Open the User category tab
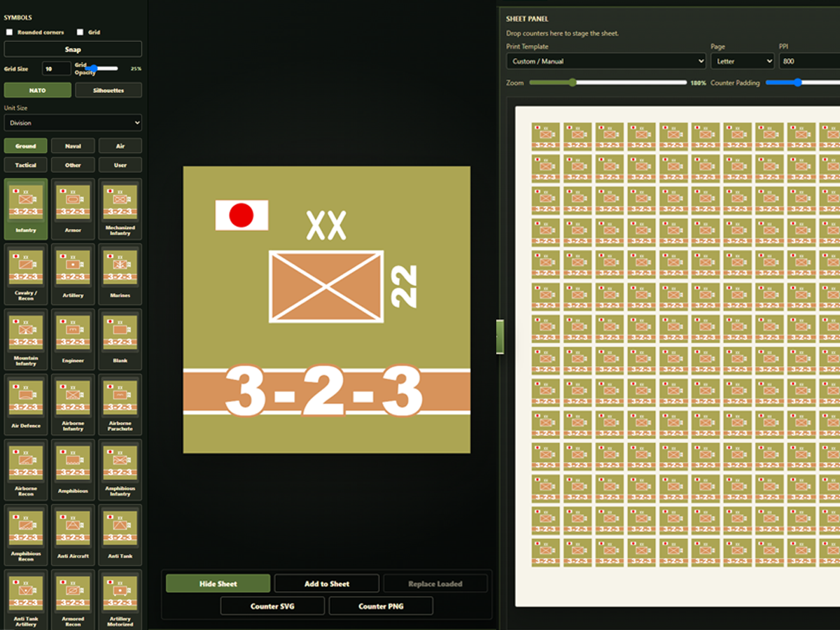This screenshot has width=840, height=630. (120, 164)
